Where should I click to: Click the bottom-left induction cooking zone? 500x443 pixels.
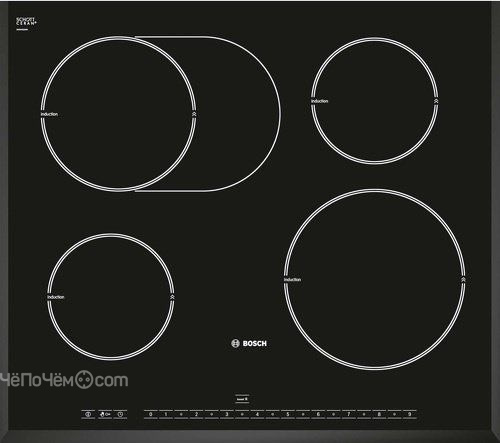(x=111, y=296)
